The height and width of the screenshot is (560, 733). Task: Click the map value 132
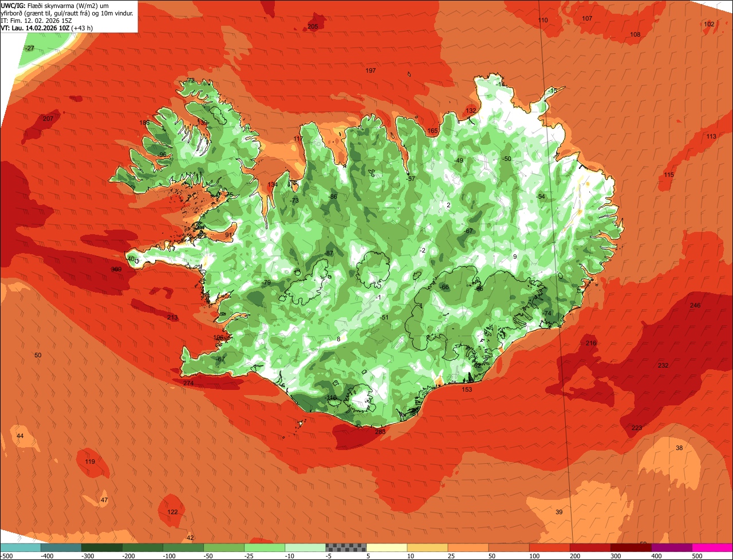coord(471,111)
